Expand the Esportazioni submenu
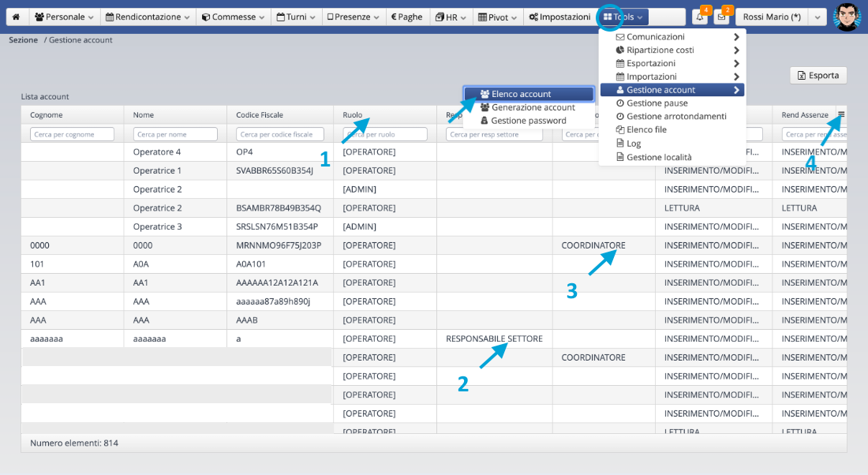 coord(650,63)
